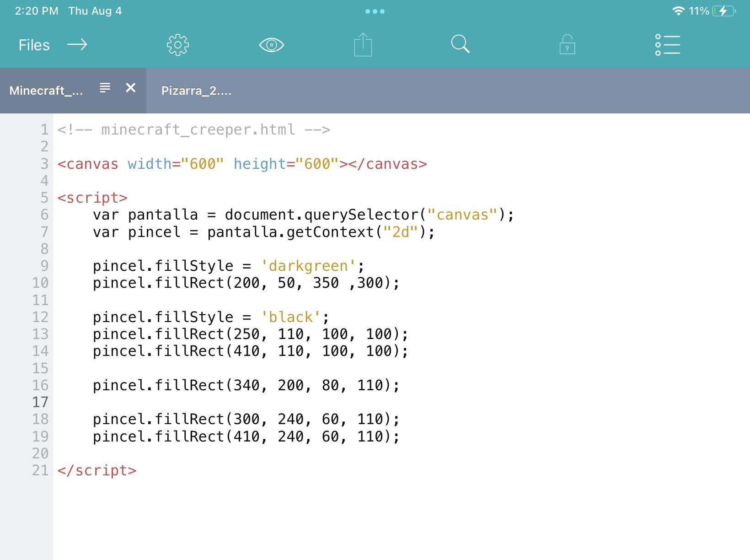The height and width of the screenshot is (560, 750).
Task: Open the settings gear
Action: point(178,45)
